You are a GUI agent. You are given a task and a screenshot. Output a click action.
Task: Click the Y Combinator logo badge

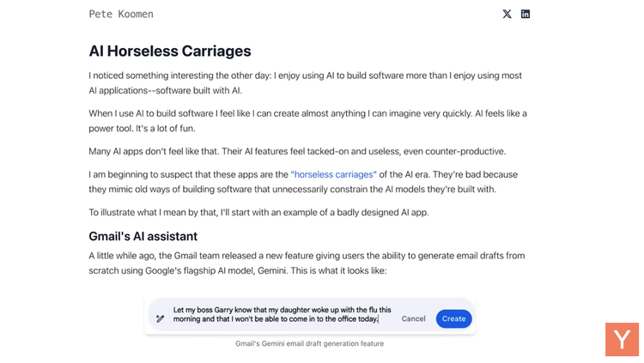click(x=622, y=339)
